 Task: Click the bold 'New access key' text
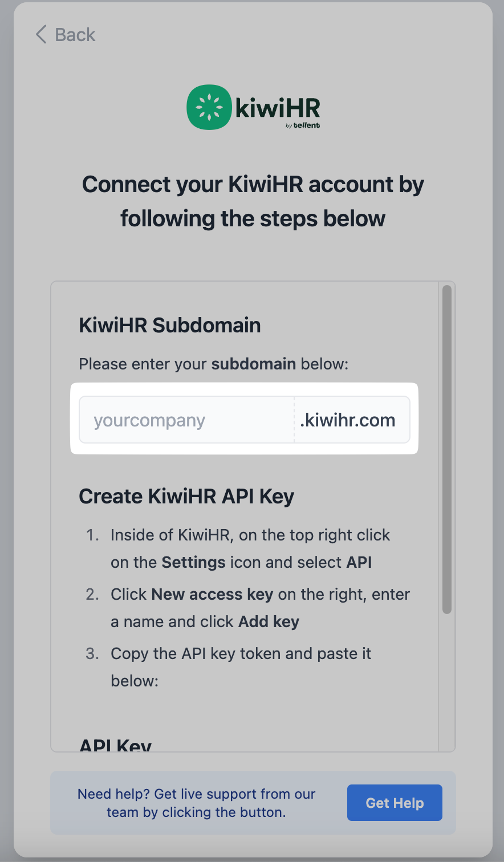pyautogui.click(x=212, y=594)
